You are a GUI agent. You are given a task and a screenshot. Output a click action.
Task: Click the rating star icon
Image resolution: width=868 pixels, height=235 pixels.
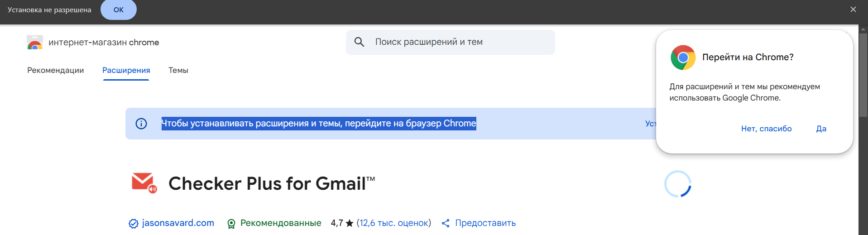[350, 223]
